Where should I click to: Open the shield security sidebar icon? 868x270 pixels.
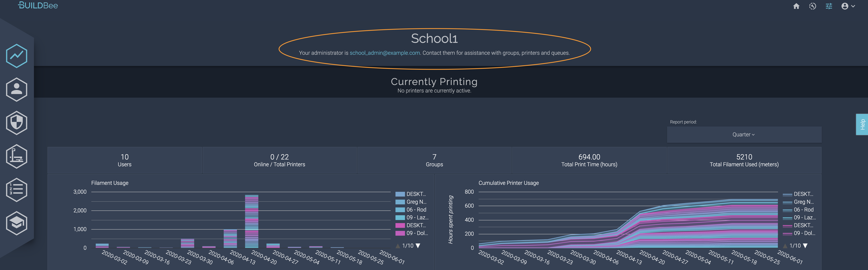pyautogui.click(x=16, y=123)
